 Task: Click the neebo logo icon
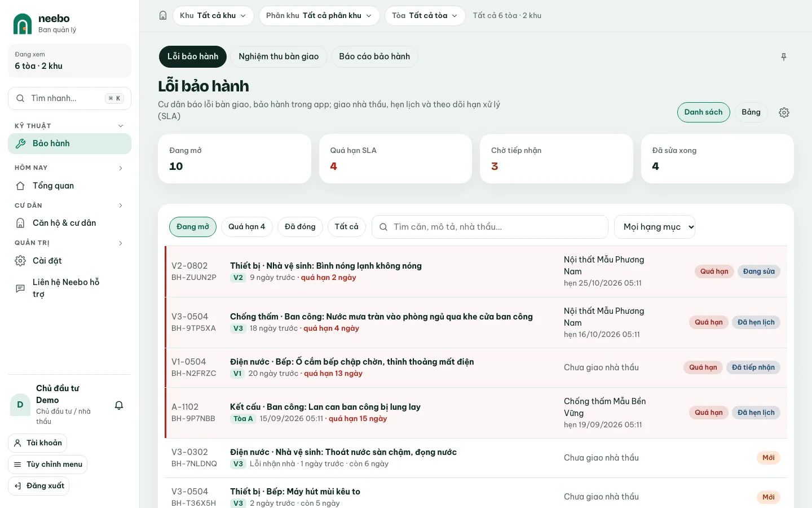pyautogui.click(x=23, y=24)
